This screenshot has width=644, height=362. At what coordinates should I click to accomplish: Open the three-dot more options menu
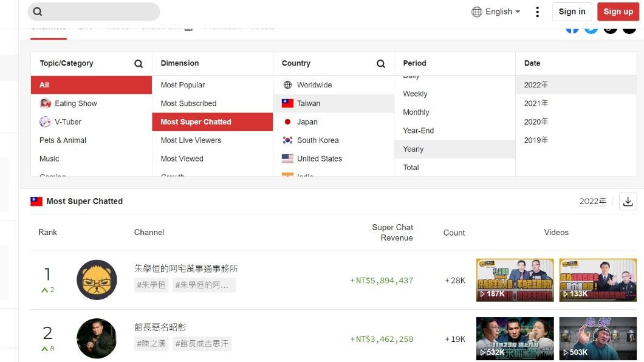(537, 12)
